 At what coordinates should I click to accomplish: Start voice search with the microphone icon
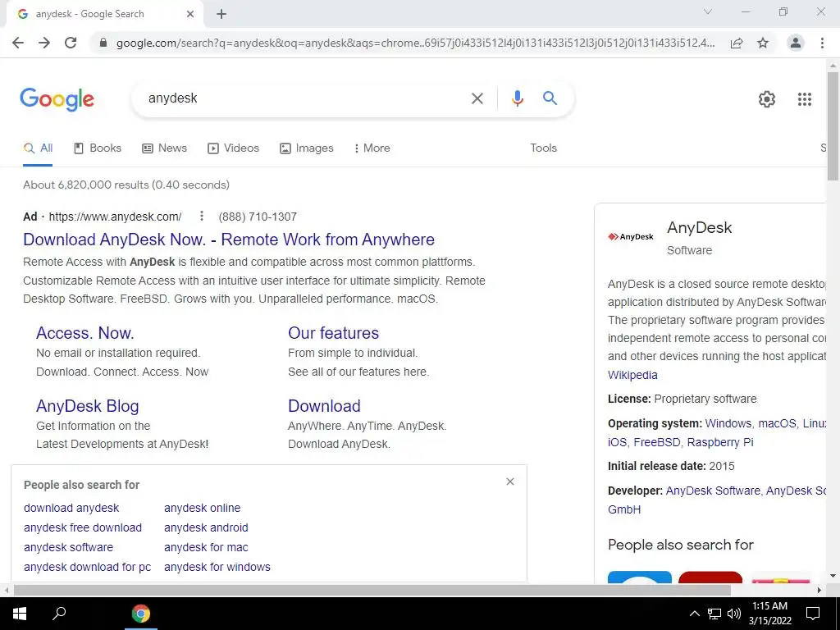(x=517, y=98)
